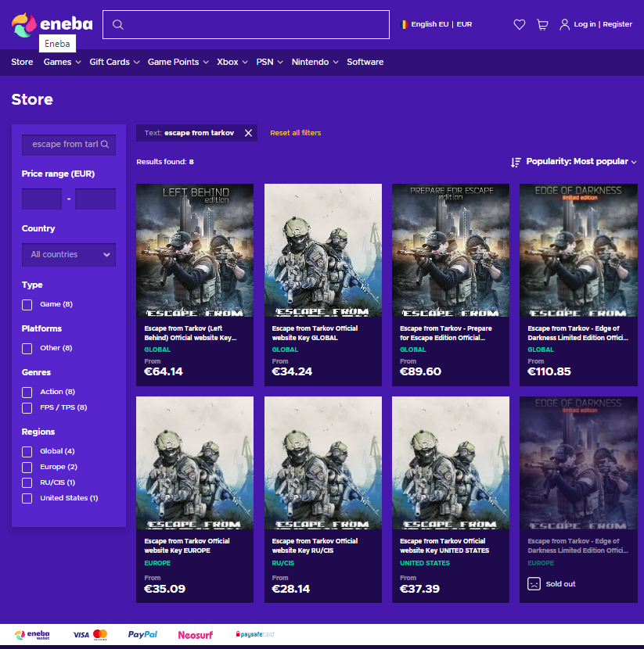
Task: Click the Log in link
Action: pos(585,24)
